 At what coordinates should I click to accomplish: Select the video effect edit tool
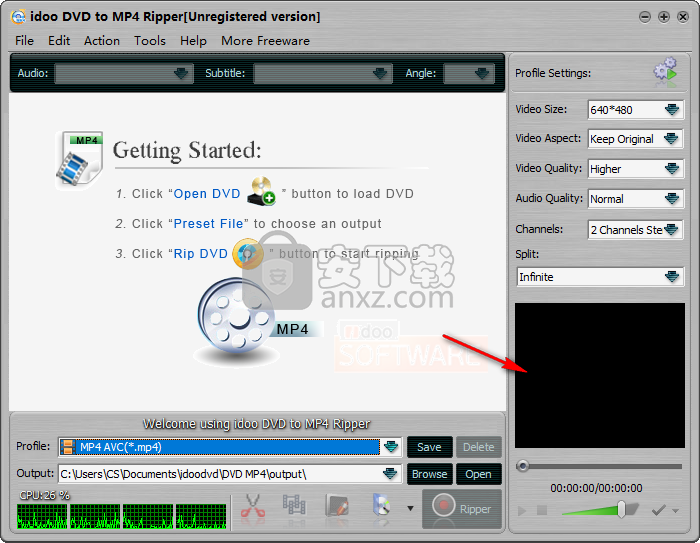coord(337,508)
